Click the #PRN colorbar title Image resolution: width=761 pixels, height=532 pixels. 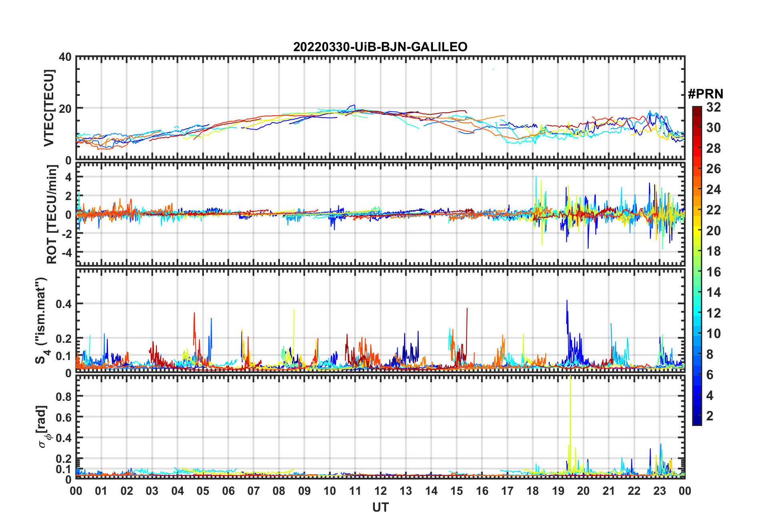705,94
